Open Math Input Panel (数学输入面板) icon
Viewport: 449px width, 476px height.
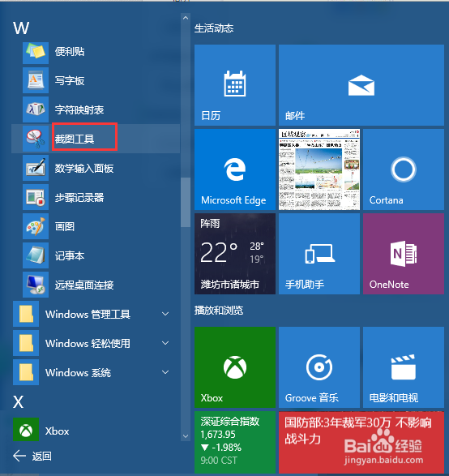click(x=36, y=168)
